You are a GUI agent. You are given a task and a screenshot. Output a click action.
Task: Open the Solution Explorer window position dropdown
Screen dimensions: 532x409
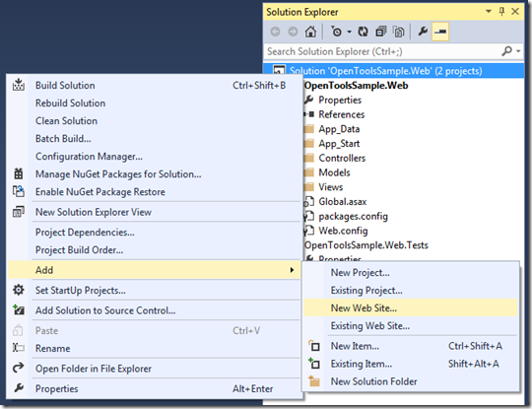(489, 12)
